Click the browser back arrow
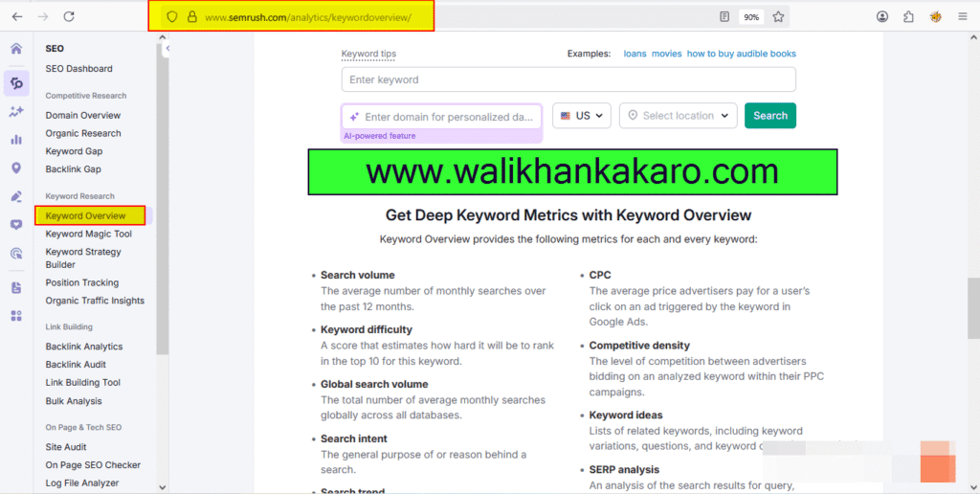980x494 pixels. pos(17,17)
